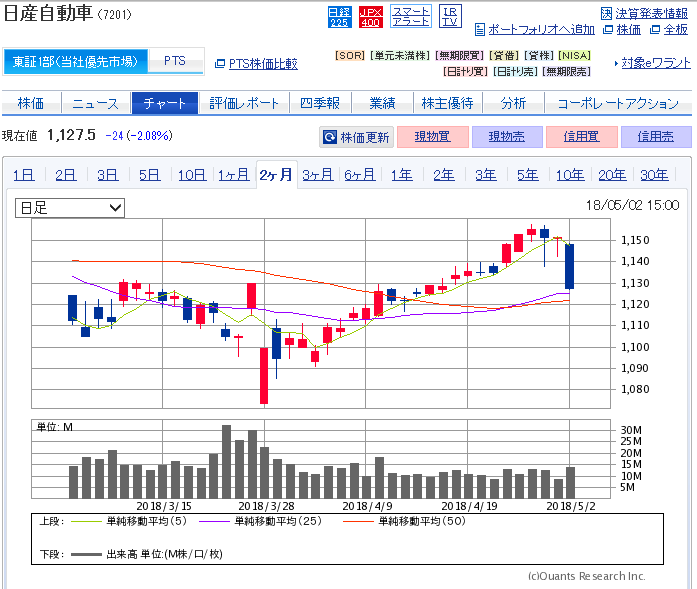Viewport: 697px width, 589px height.
Task: Switch to the PTS market button
Action: click(175, 61)
